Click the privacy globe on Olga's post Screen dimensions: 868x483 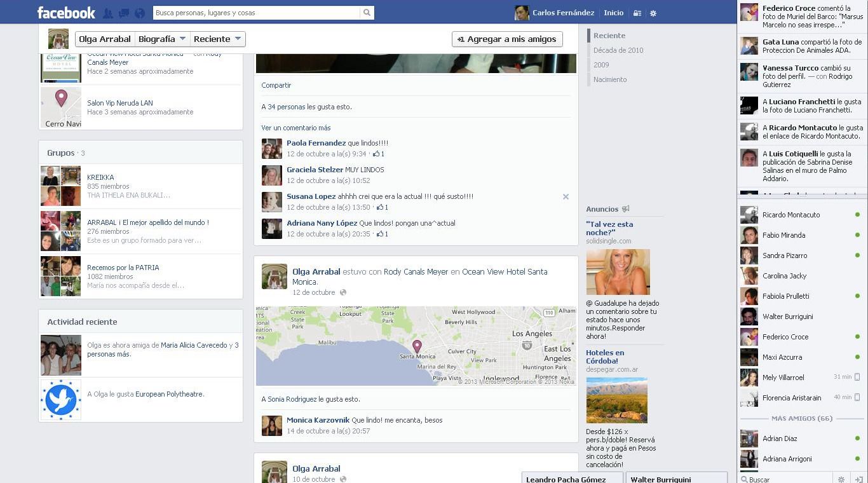coord(342,293)
